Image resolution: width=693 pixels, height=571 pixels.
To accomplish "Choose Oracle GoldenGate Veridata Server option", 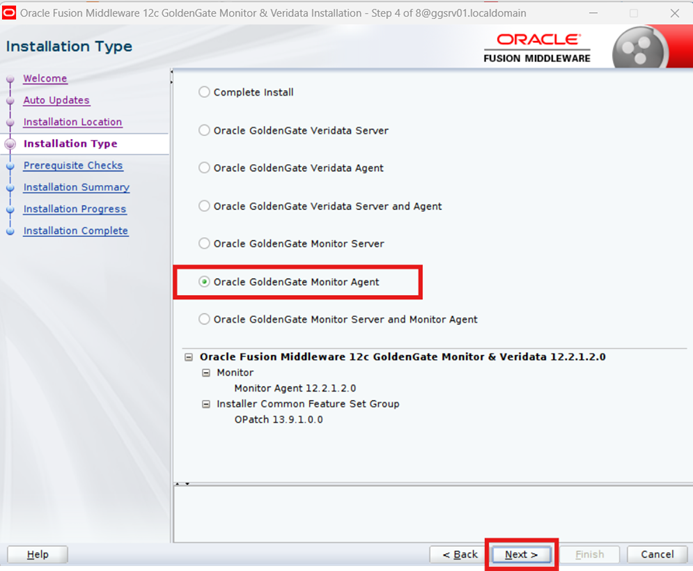I will pyautogui.click(x=205, y=130).
